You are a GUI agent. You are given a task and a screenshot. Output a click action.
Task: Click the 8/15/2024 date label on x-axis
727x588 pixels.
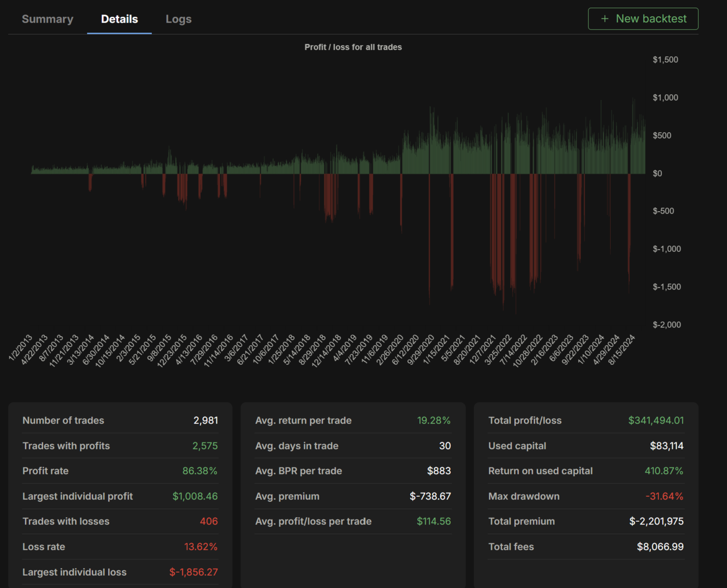pos(621,350)
